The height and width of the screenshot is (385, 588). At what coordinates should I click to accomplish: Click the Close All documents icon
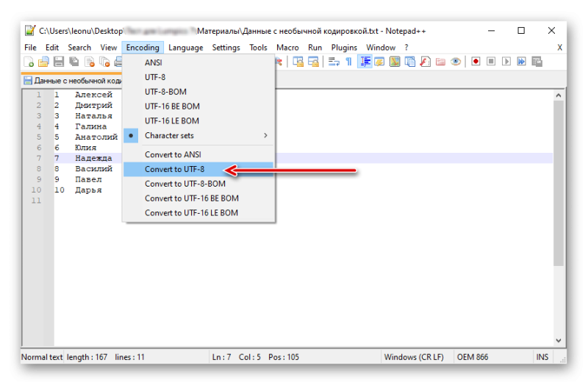click(x=104, y=62)
